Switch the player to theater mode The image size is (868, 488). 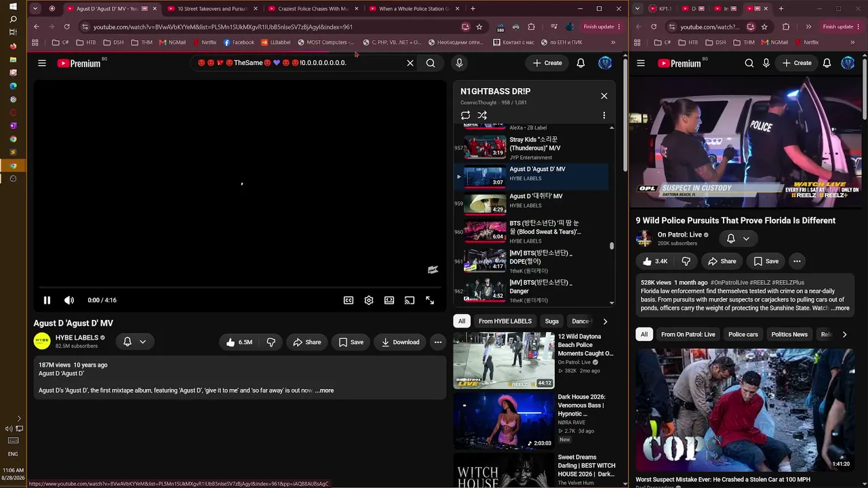pos(389,300)
